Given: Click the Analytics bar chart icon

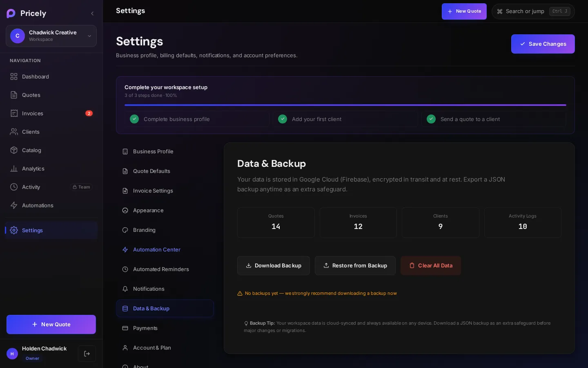Looking at the screenshot, I should (x=14, y=168).
